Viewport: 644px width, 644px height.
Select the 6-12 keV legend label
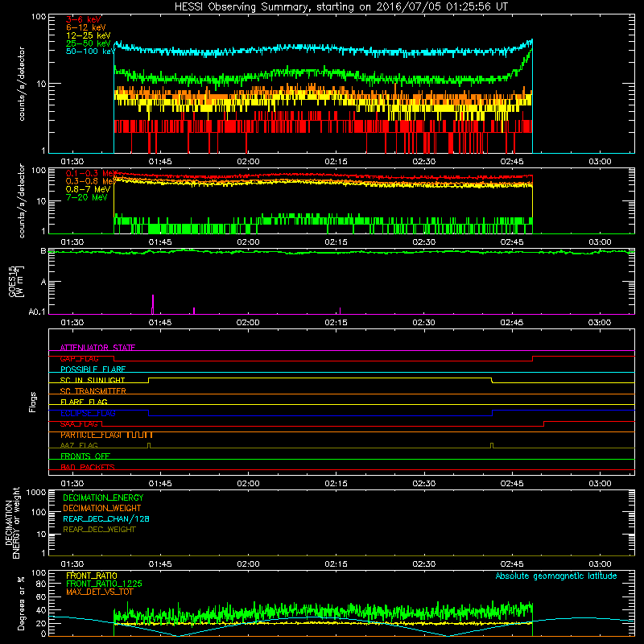[x=86, y=27]
